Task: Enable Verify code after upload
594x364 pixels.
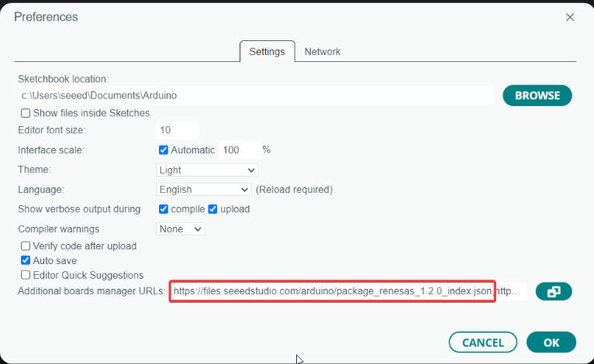Action: tap(26, 246)
